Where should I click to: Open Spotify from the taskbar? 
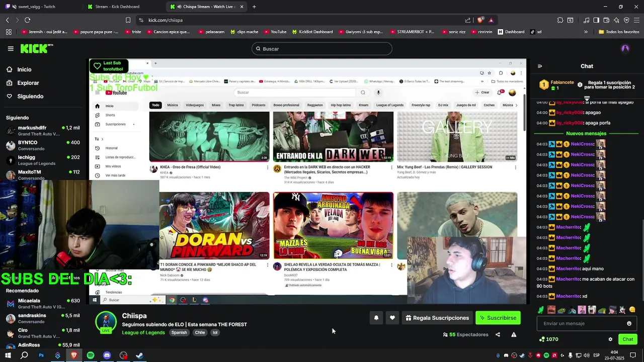coord(91,355)
